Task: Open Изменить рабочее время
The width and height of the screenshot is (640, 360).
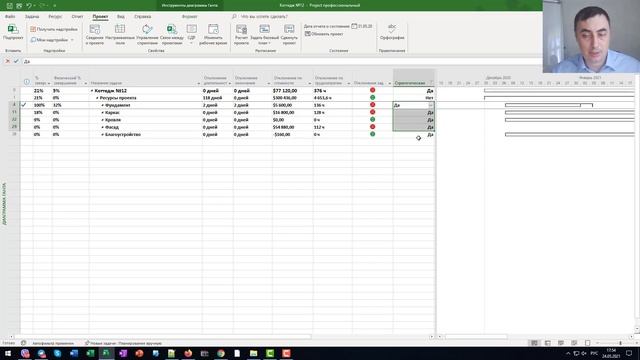Action: [213, 34]
